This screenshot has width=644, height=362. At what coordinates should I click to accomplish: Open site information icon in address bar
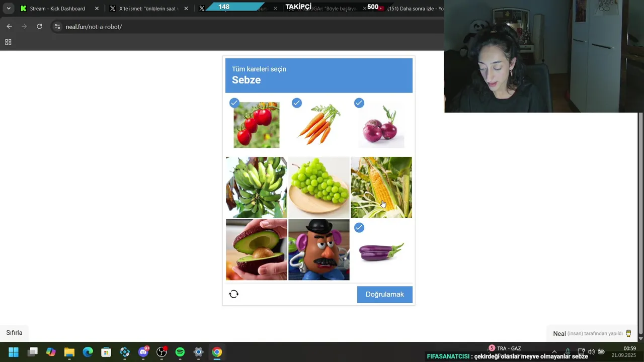coord(57,26)
